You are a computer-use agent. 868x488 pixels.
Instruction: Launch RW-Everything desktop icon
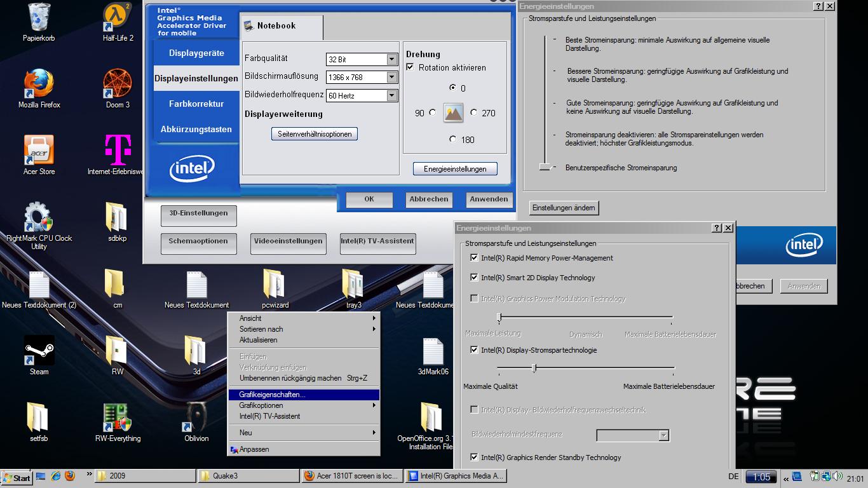(x=118, y=417)
